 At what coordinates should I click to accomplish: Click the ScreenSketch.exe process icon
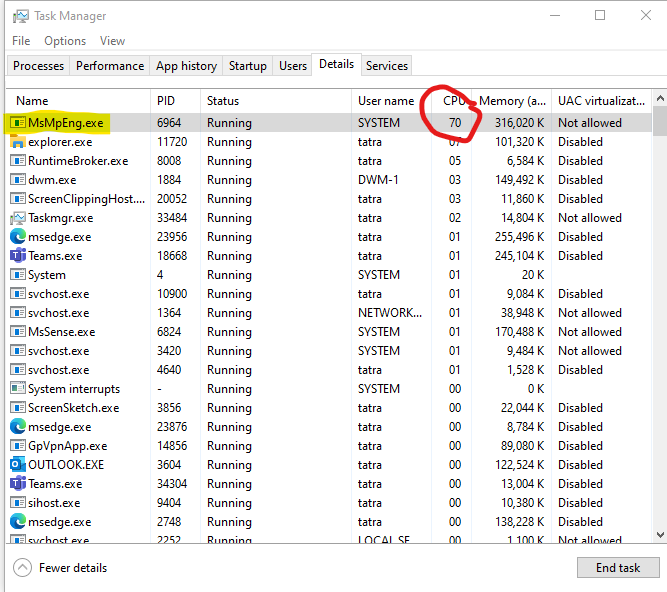[x=17, y=407]
